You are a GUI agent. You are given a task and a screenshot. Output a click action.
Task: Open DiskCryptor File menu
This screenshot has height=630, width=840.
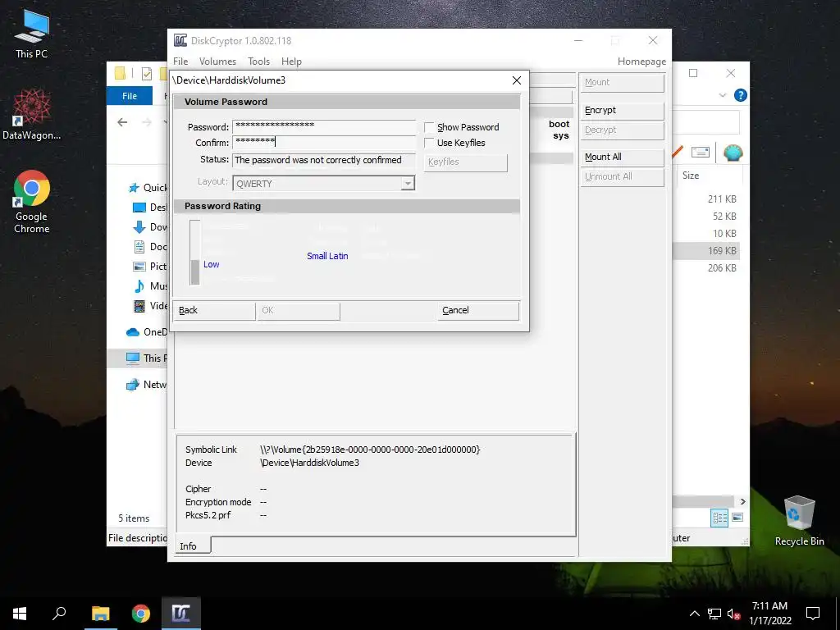(x=180, y=62)
